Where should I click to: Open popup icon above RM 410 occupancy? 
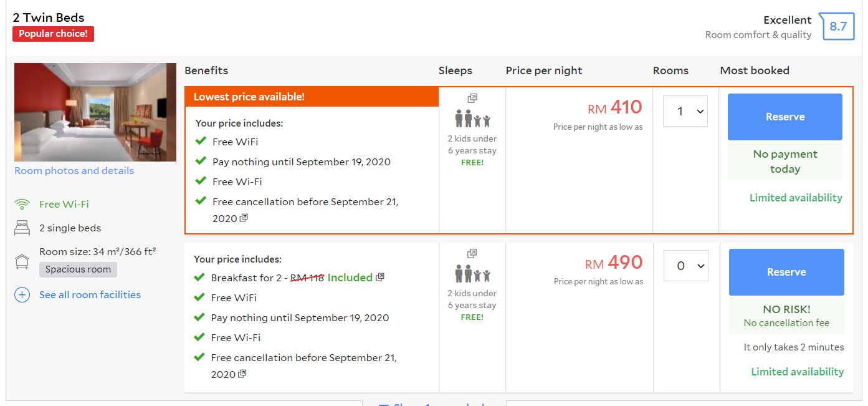click(472, 99)
